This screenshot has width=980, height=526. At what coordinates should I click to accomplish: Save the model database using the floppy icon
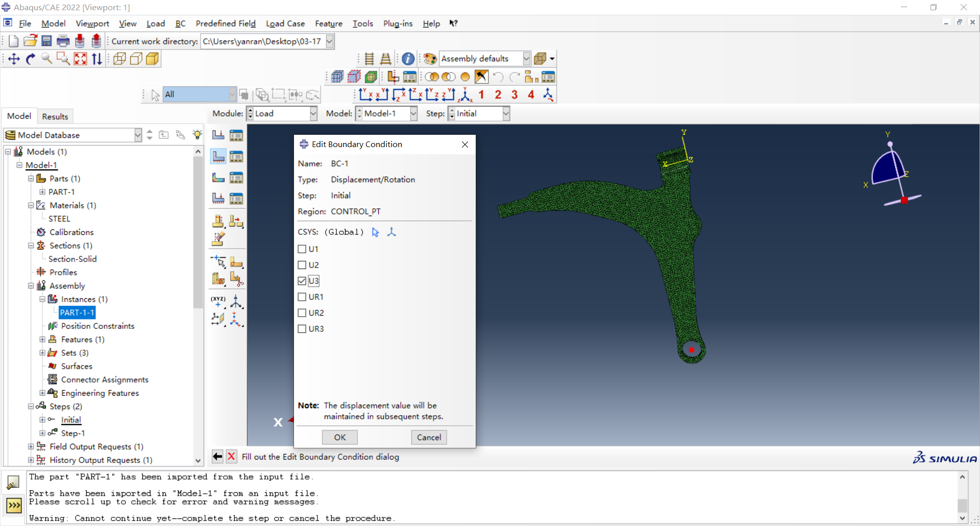click(x=46, y=41)
